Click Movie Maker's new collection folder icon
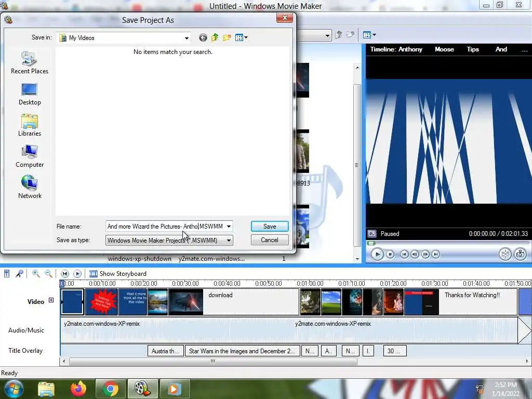 (350, 35)
